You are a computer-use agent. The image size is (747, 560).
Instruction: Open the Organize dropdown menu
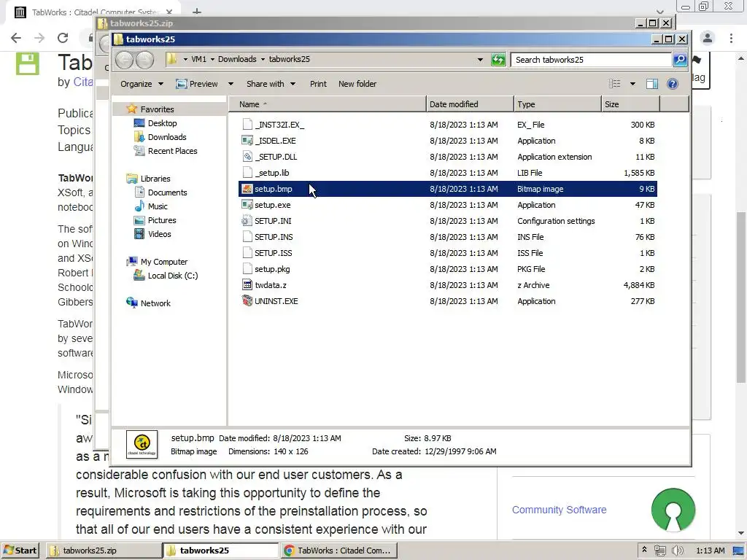[142, 84]
